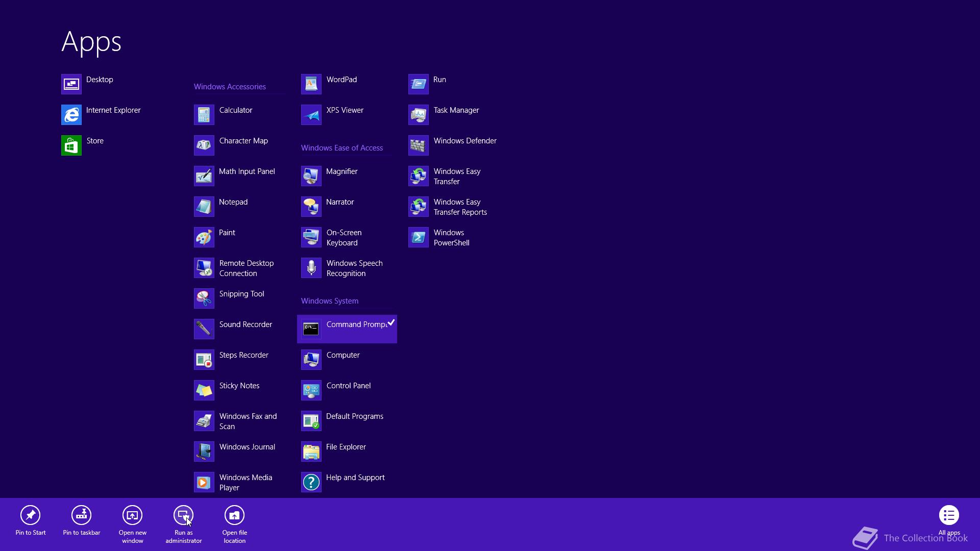Screen dimensions: 980x551
Task: Open the Sticky Notes icon
Action: point(204,390)
